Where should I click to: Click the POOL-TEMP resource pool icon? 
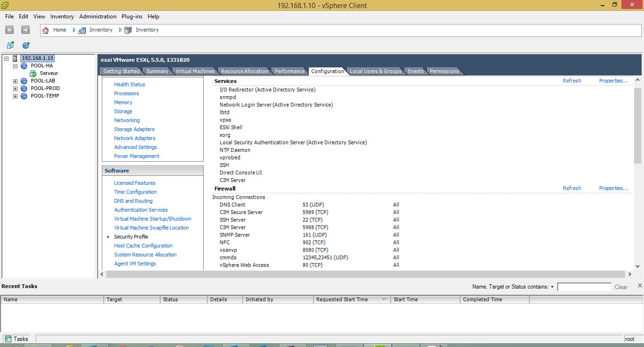pos(24,96)
